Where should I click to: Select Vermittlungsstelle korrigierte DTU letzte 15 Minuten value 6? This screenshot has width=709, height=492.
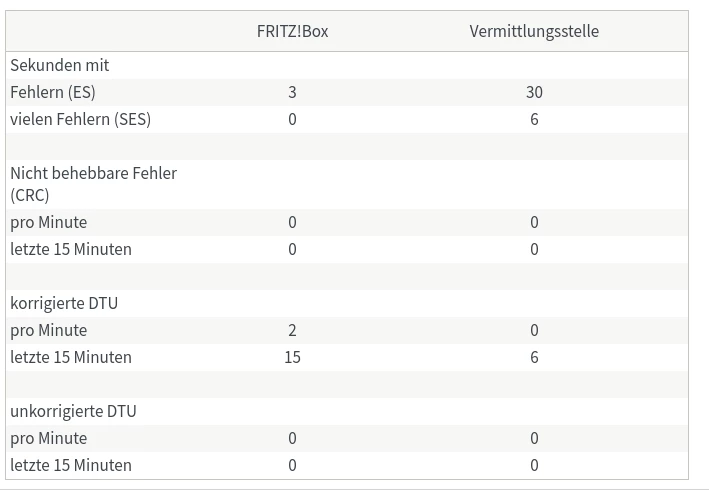(534, 357)
